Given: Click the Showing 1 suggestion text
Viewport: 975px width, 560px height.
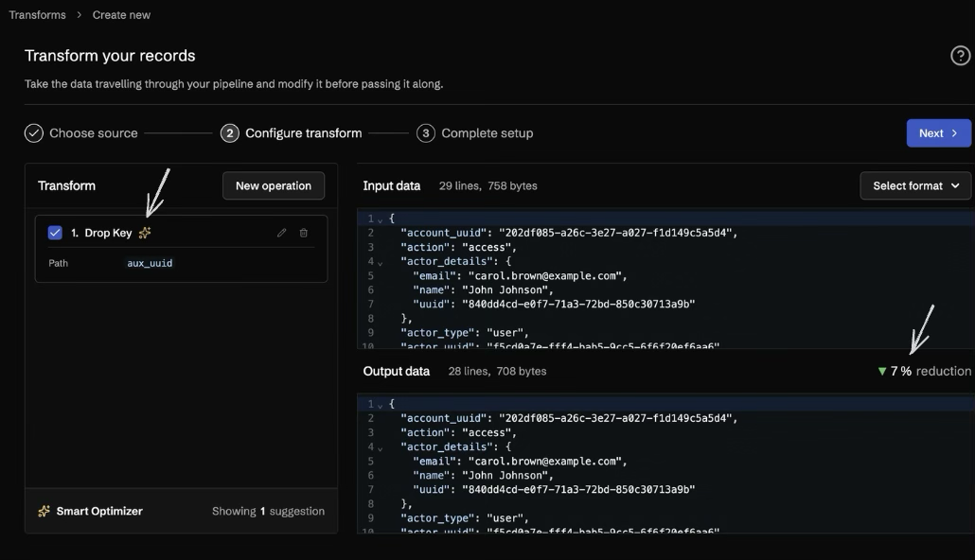Looking at the screenshot, I should pyautogui.click(x=268, y=512).
